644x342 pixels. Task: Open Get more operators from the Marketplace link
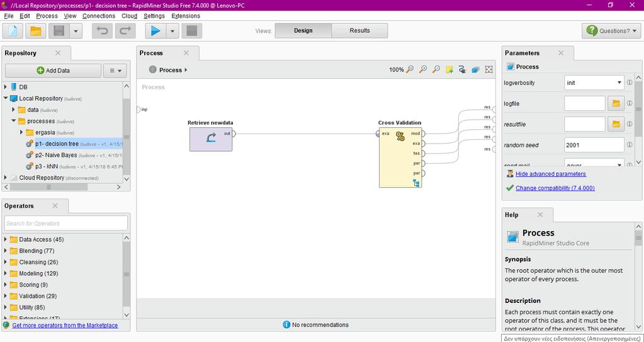[65, 325]
